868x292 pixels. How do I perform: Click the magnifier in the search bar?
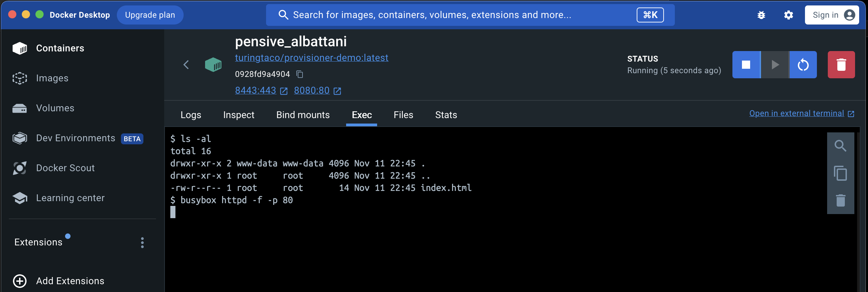(x=283, y=15)
